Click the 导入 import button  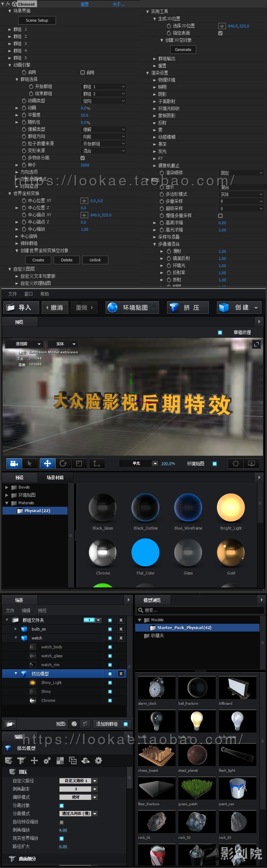coord(20,307)
